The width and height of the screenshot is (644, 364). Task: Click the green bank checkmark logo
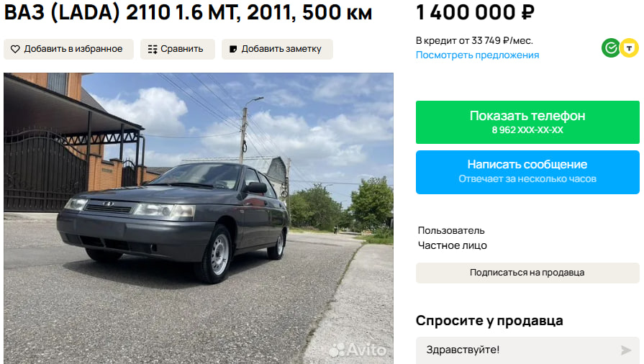click(x=611, y=48)
